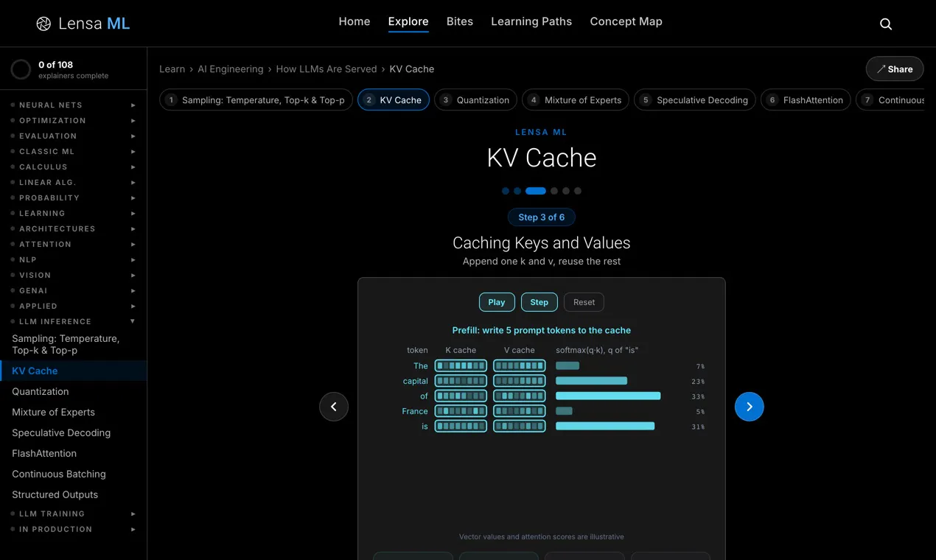The width and height of the screenshot is (936, 560).
Task: Expand the Evaluation section
Action: click(x=74, y=136)
